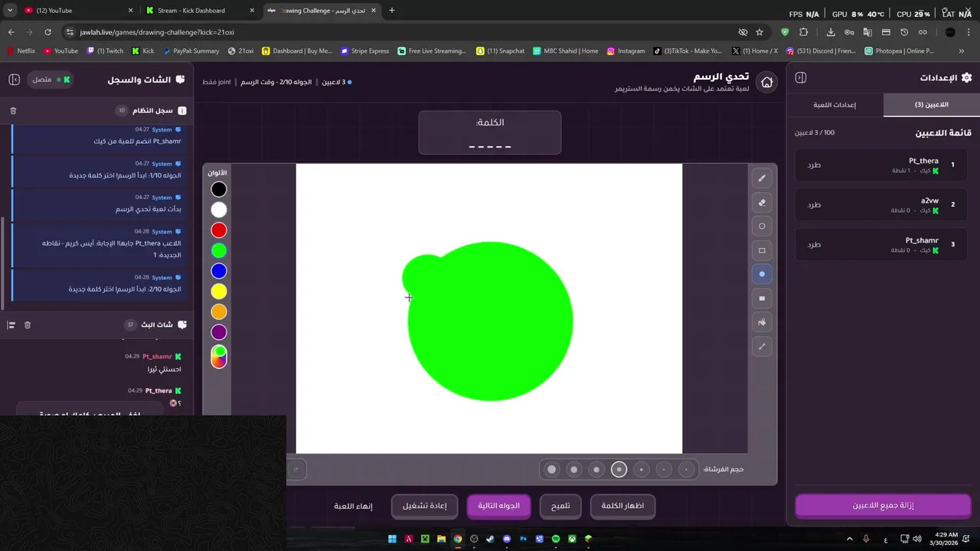Open Discord from the taskbar
980x551 pixels.
click(x=507, y=539)
